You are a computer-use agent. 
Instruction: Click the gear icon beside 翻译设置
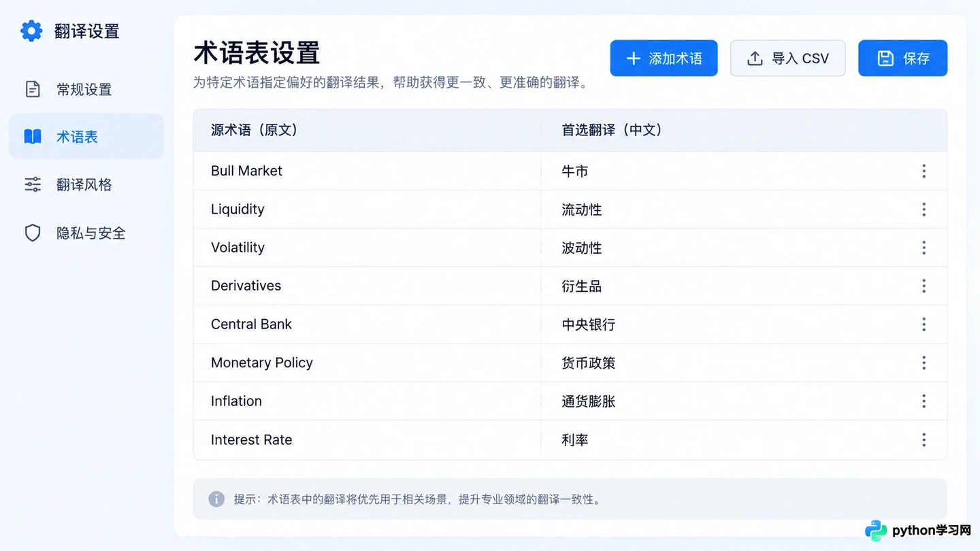(x=31, y=31)
